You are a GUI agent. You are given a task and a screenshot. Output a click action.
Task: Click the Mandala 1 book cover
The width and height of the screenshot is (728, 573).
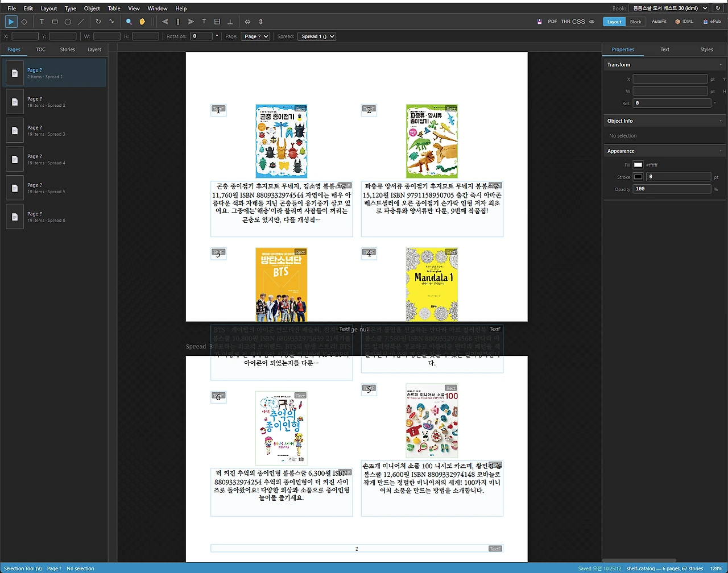tap(432, 285)
